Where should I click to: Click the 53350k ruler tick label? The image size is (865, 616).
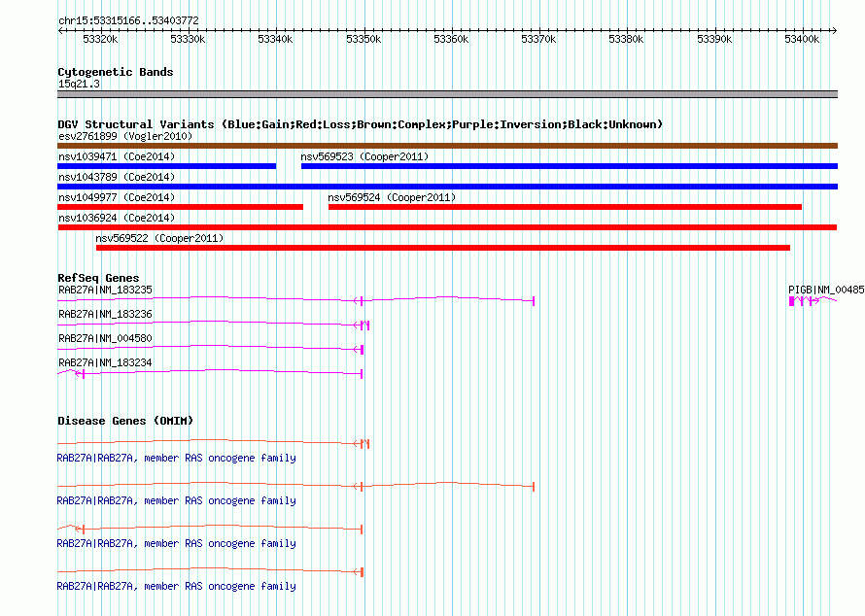(x=363, y=40)
